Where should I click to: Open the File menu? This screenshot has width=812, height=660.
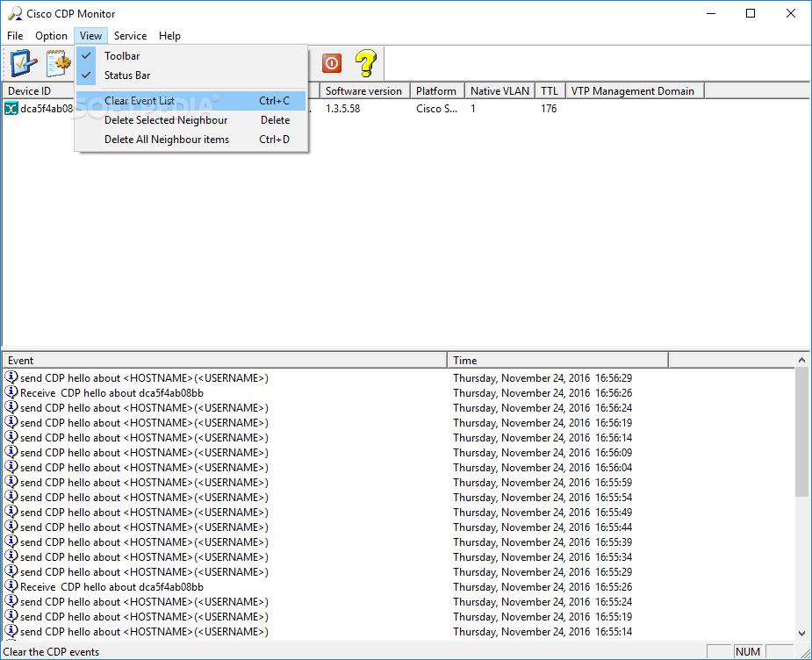15,36
